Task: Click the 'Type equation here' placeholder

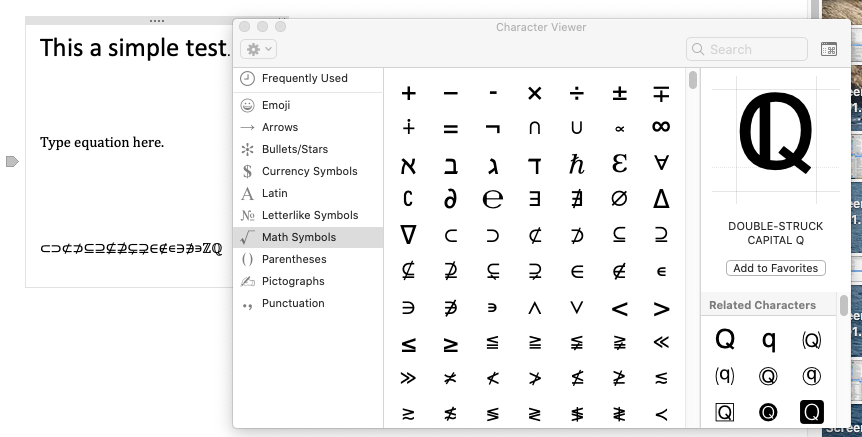Action: click(x=102, y=143)
